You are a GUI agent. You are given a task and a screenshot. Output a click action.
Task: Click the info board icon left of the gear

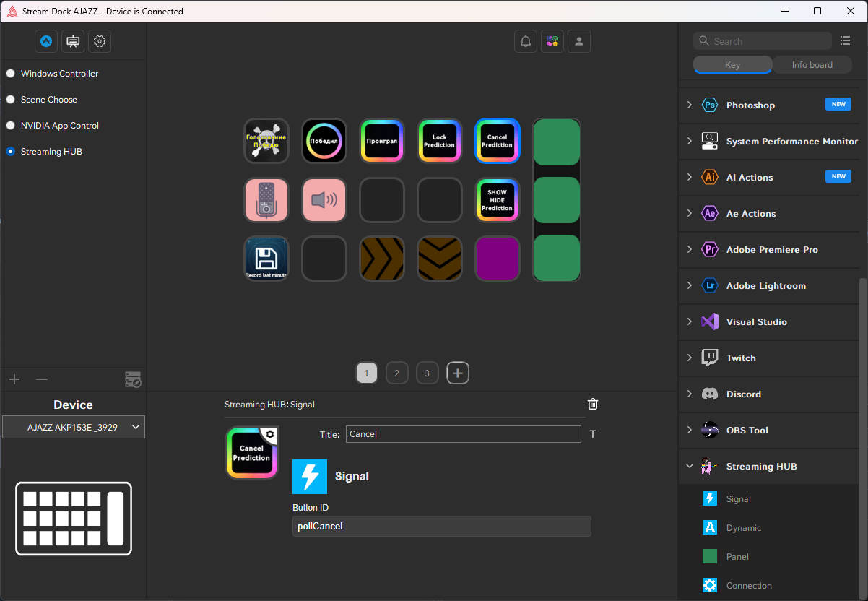(73, 41)
